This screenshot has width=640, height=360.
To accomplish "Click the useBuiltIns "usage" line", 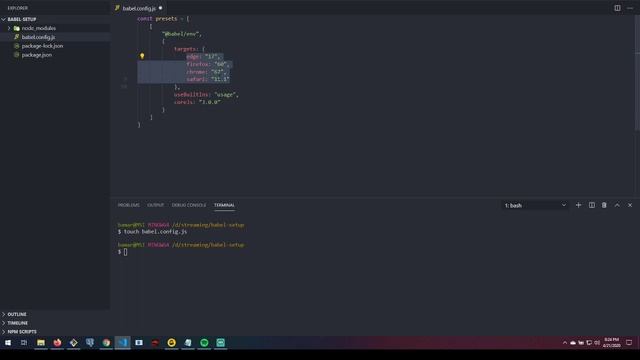I will click(x=206, y=94).
